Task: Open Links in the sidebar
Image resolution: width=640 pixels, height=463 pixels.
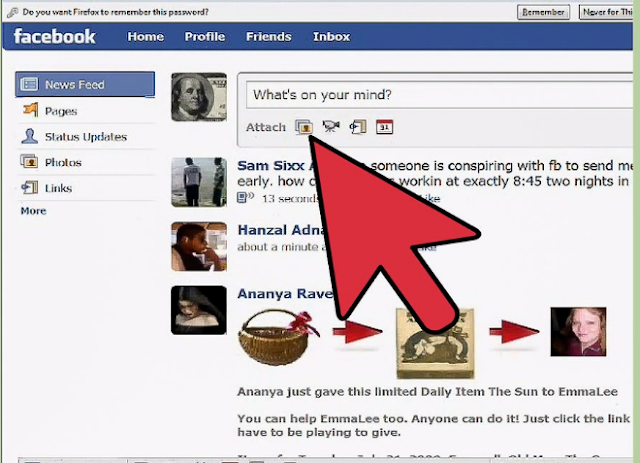Action: click(58, 188)
